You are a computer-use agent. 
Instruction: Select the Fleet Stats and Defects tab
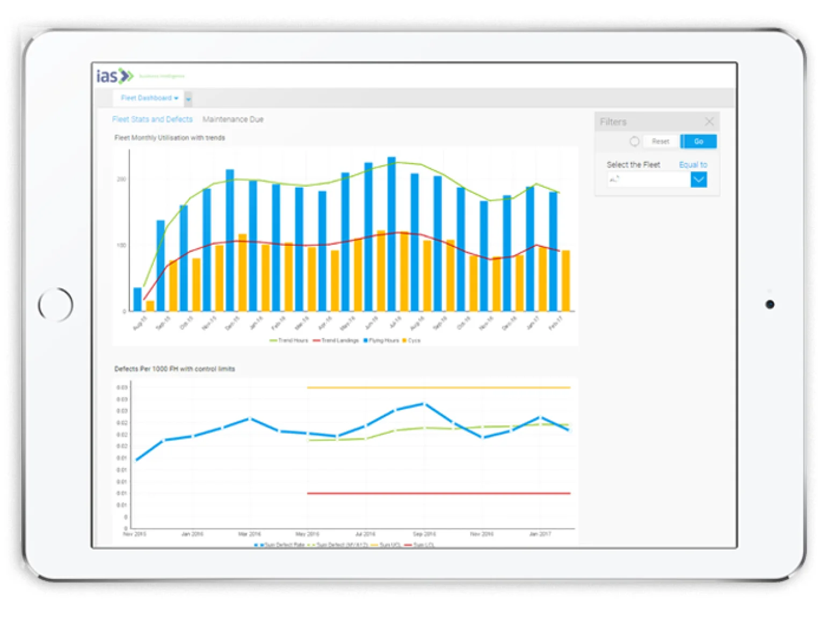click(152, 120)
